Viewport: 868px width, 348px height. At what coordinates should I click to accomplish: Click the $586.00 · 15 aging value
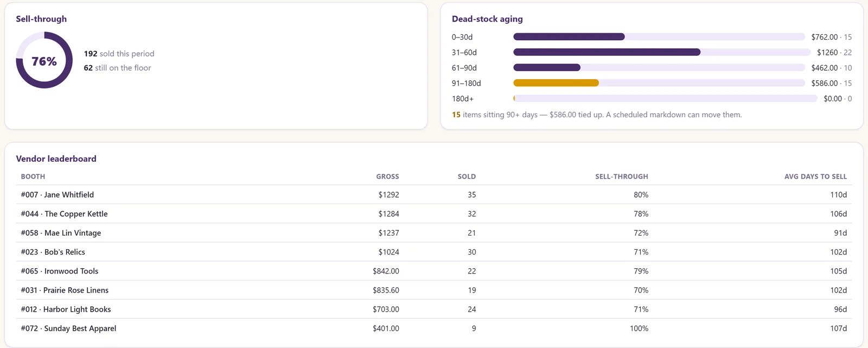(x=832, y=83)
